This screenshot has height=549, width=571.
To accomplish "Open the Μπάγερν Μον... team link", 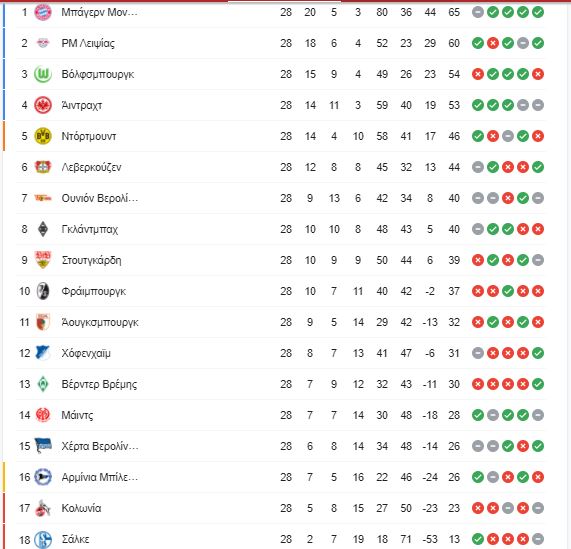I will (x=99, y=12).
